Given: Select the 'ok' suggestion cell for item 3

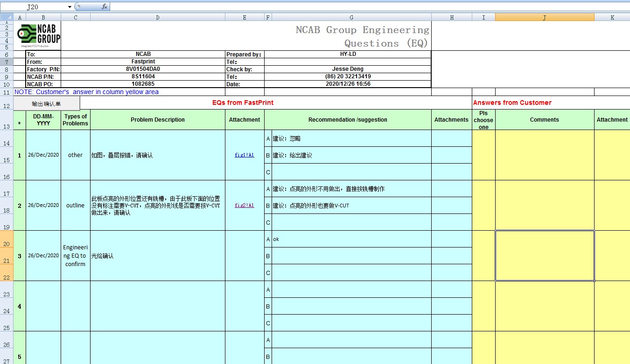Looking at the screenshot, I should pyautogui.click(x=351, y=239).
